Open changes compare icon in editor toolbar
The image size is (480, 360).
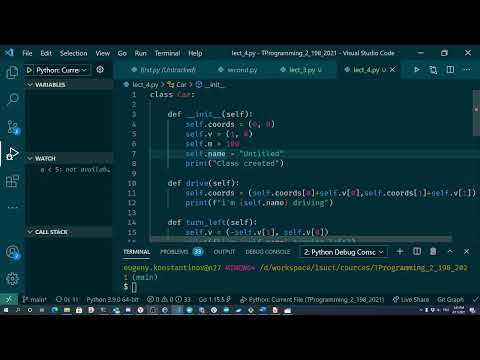coord(433,70)
